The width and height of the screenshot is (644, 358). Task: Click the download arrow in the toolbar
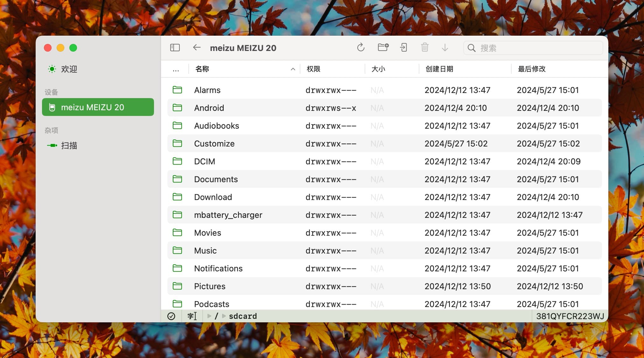[445, 47]
